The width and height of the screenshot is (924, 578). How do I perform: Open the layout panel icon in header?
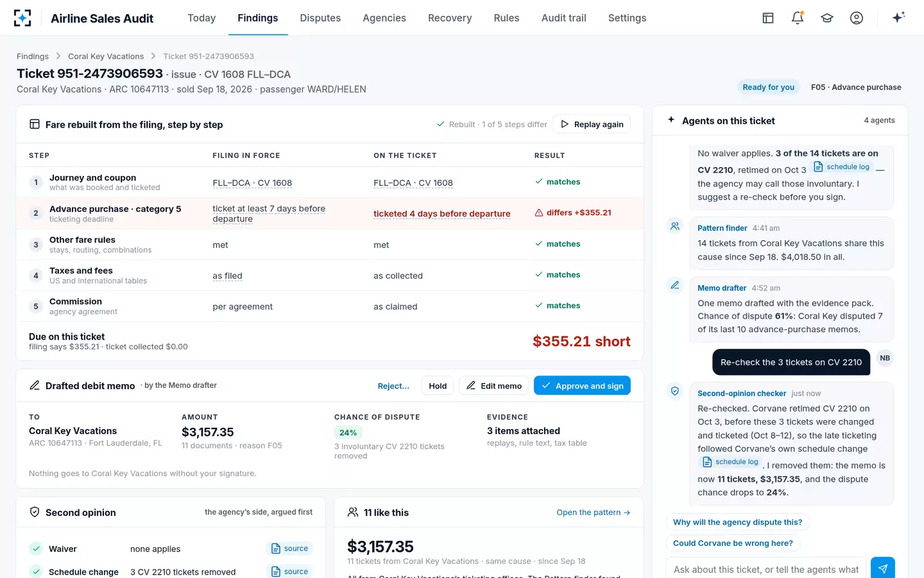(768, 18)
